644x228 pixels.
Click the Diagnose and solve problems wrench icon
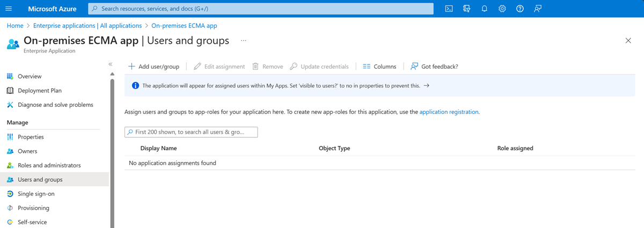click(10, 105)
